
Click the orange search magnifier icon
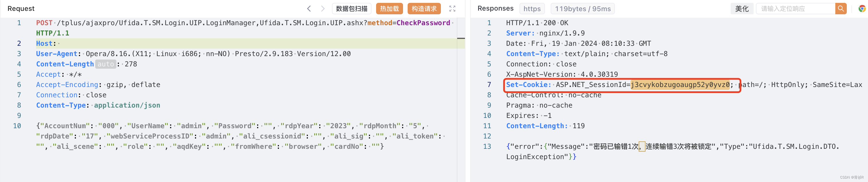pos(841,8)
